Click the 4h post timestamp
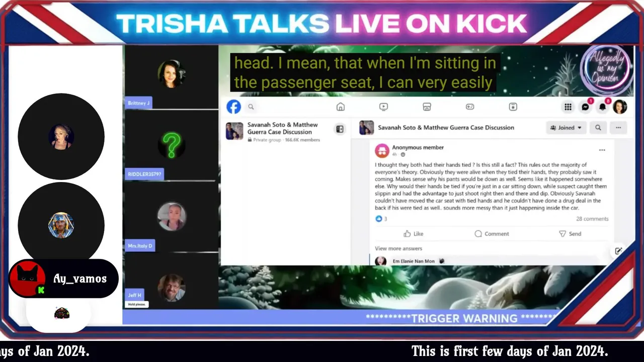 pos(394,154)
